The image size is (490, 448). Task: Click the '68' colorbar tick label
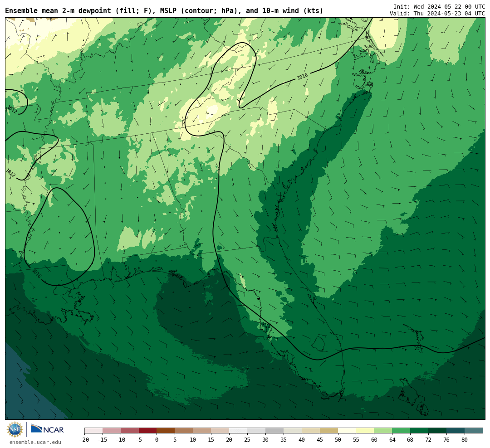coord(411,440)
